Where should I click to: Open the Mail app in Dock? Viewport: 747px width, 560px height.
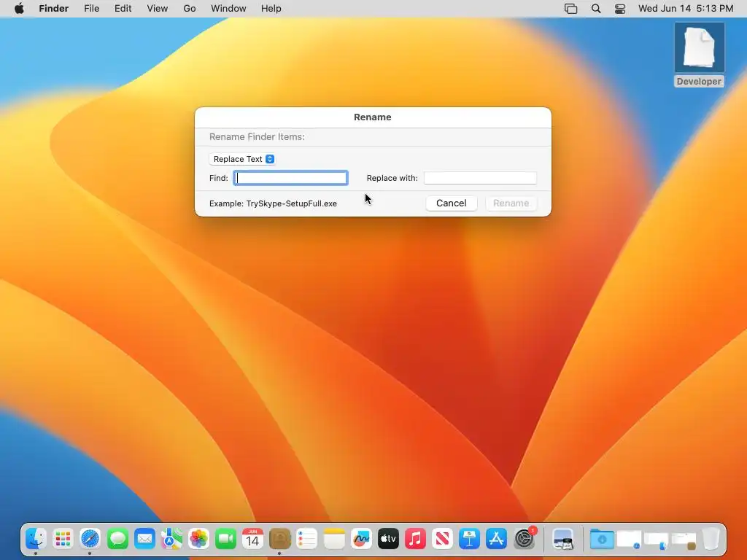point(144,539)
